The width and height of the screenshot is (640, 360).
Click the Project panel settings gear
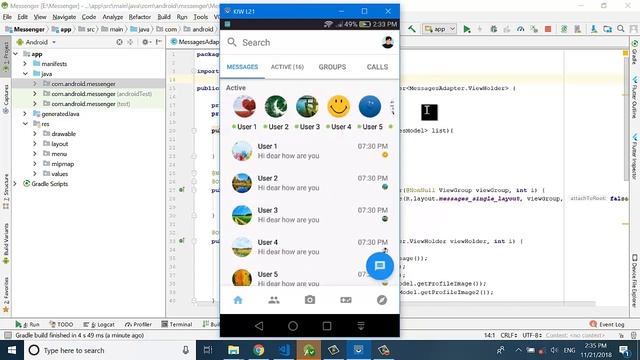click(x=145, y=42)
